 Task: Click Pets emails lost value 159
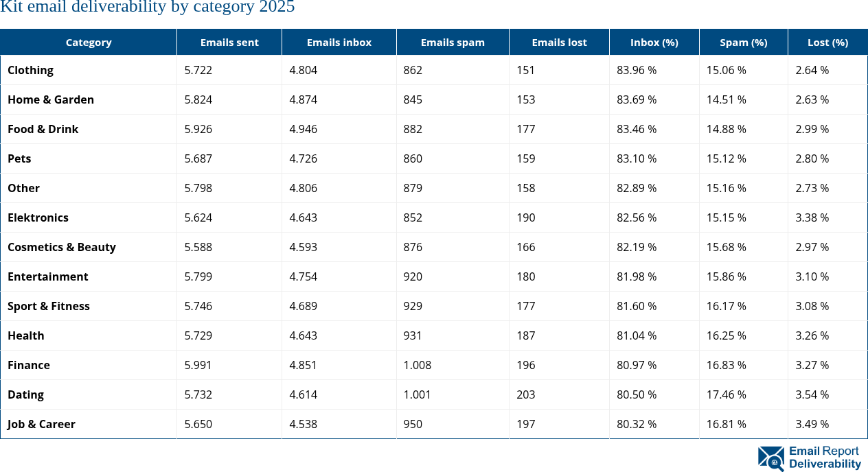[526, 158]
